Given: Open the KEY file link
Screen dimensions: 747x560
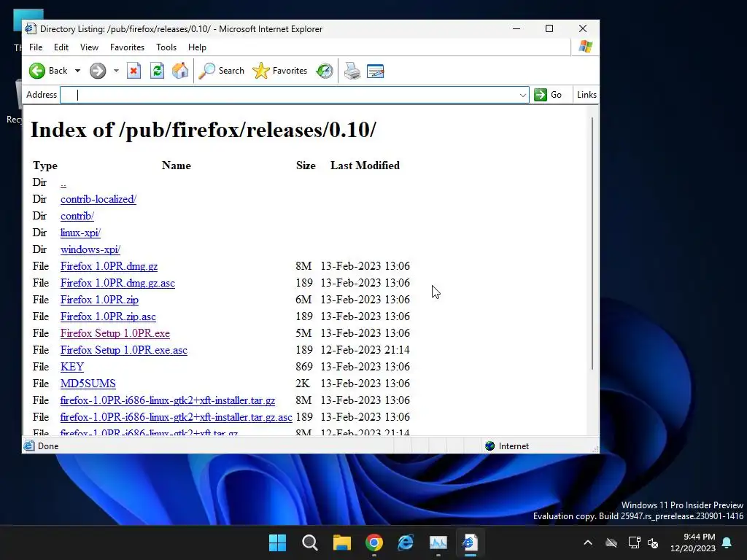Looking at the screenshot, I should click(72, 367).
